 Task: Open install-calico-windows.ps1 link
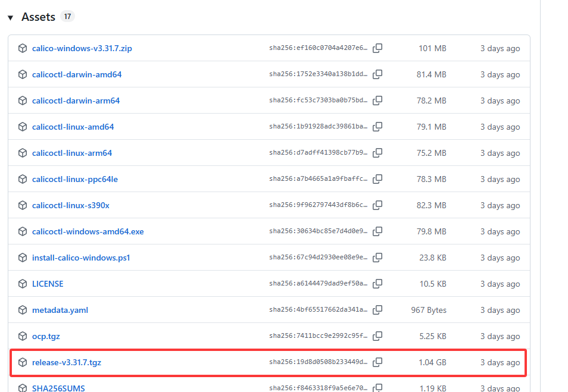81,258
